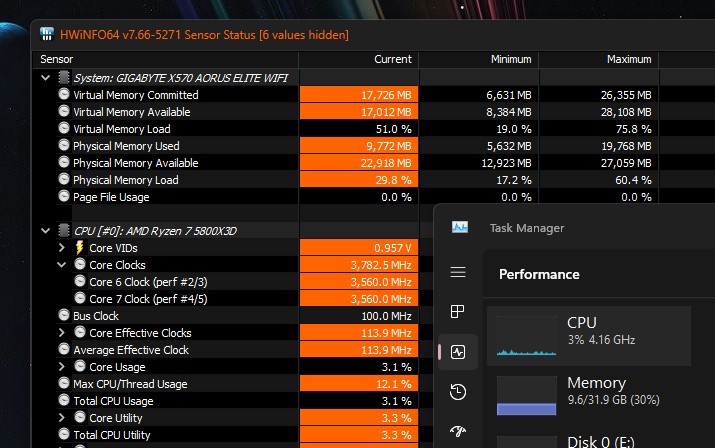Click the clock icon beside Max CPU/Thread Usage
The width and height of the screenshot is (715, 448).
click(64, 383)
